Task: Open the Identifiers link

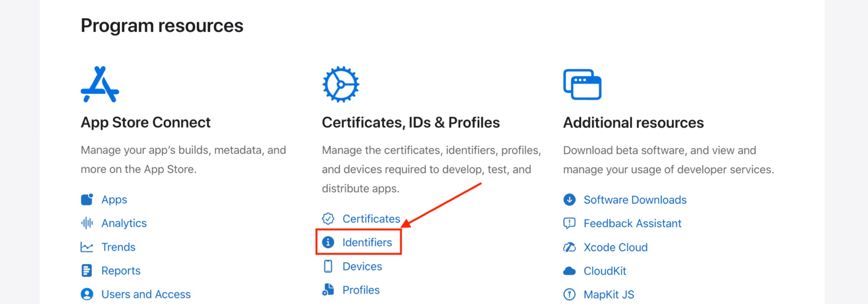Action: [x=367, y=242]
